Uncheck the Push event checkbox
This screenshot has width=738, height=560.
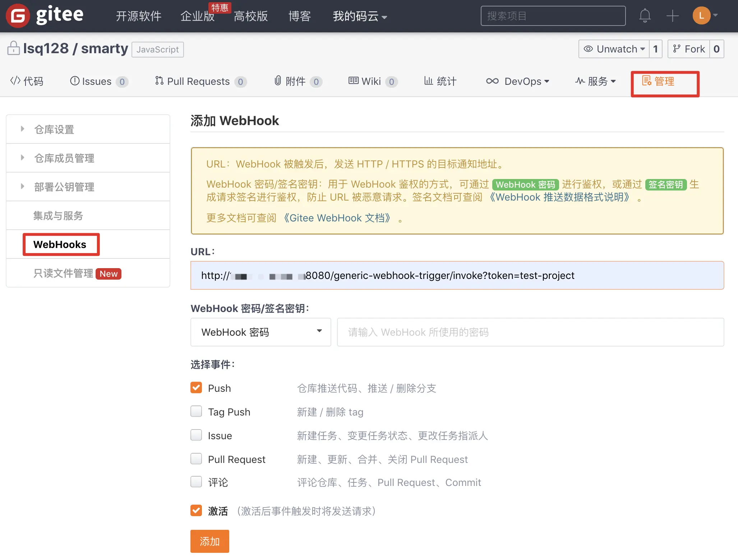tap(196, 388)
